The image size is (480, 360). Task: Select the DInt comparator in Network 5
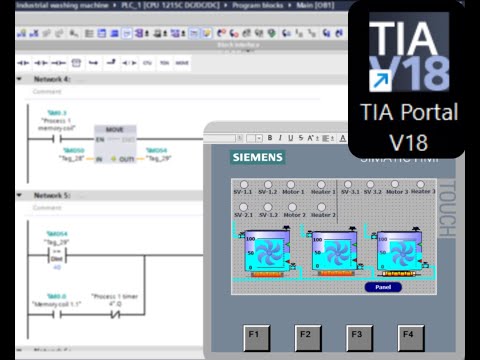point(57,256)
